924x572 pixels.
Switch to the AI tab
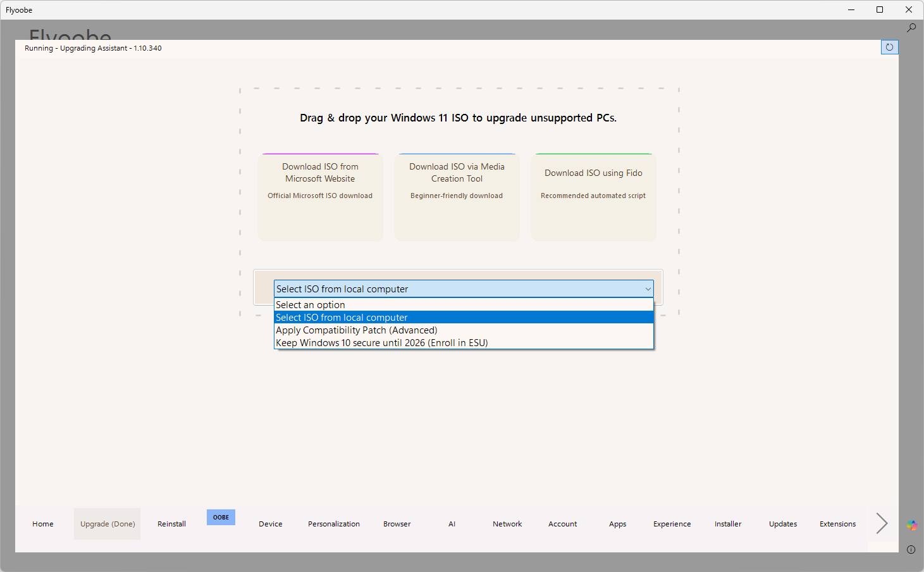[452, 524]
